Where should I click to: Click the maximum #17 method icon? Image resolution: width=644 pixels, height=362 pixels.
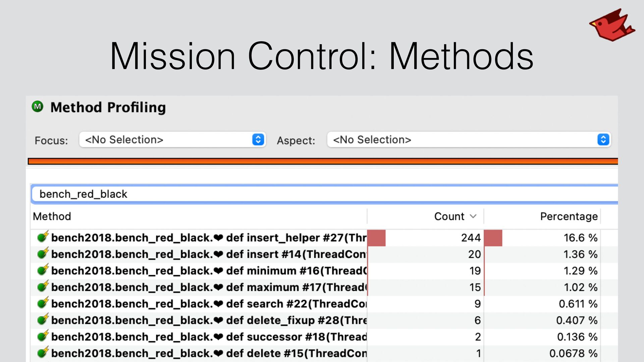(43, 287)
